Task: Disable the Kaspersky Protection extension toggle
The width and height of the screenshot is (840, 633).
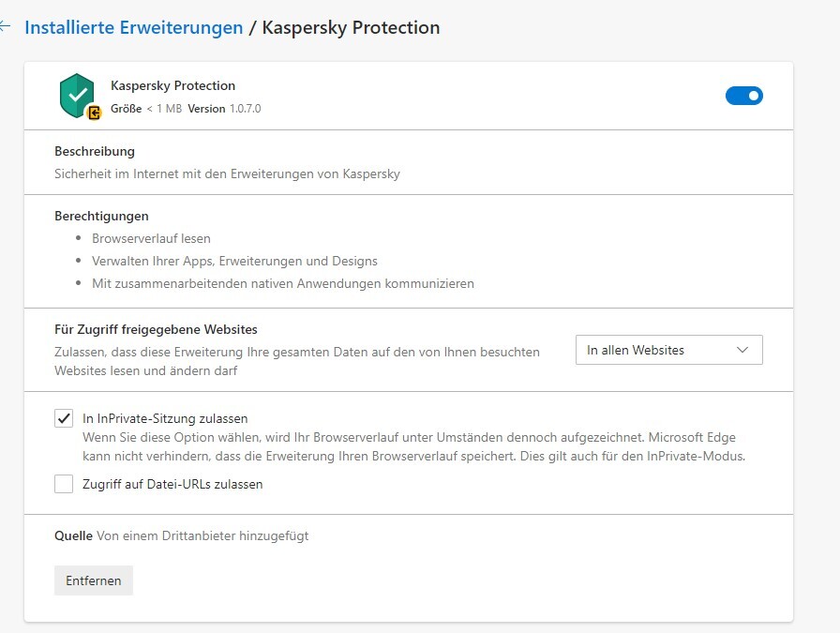Action: point(743,96)
